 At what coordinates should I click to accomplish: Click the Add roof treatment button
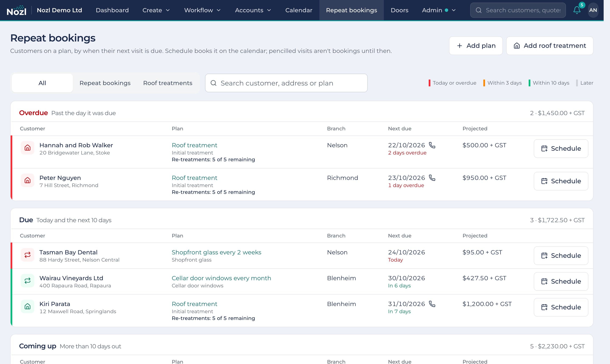pyautogui.click(x=550, y=46)
